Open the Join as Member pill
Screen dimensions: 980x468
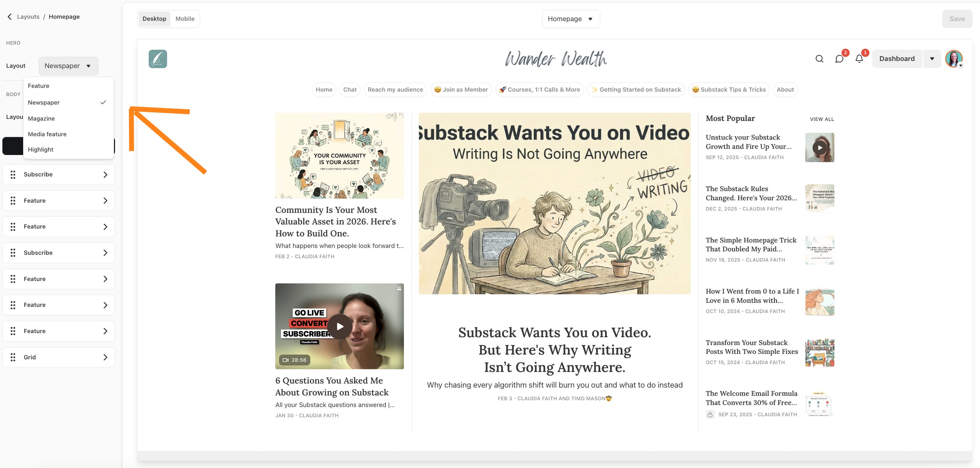461,90
